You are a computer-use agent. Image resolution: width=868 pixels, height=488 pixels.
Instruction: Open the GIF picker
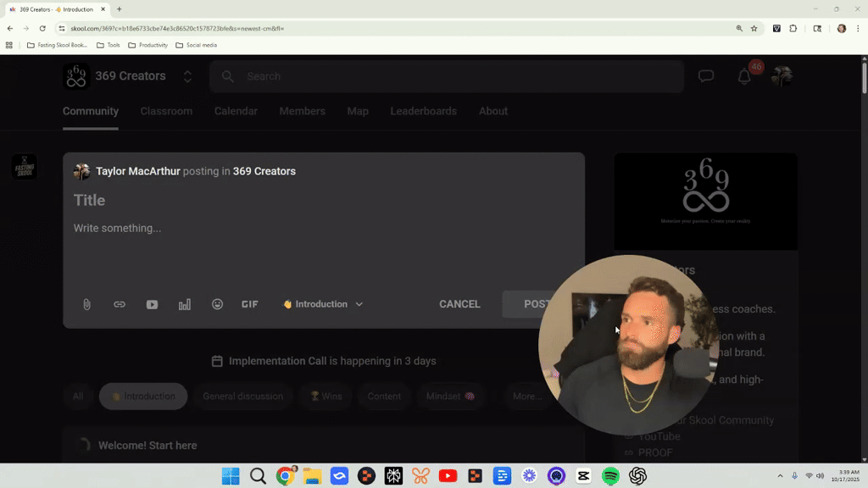tap(250, 304)
